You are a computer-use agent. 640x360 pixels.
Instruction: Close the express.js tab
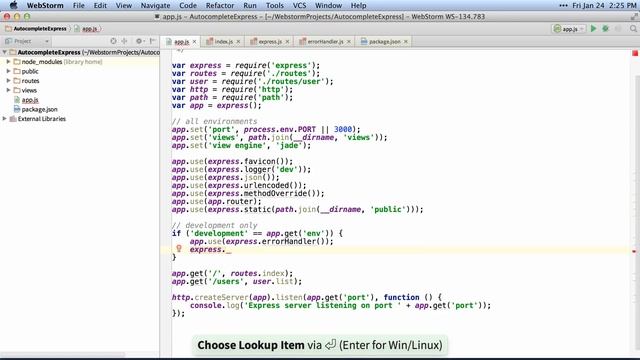coord(287,42)
